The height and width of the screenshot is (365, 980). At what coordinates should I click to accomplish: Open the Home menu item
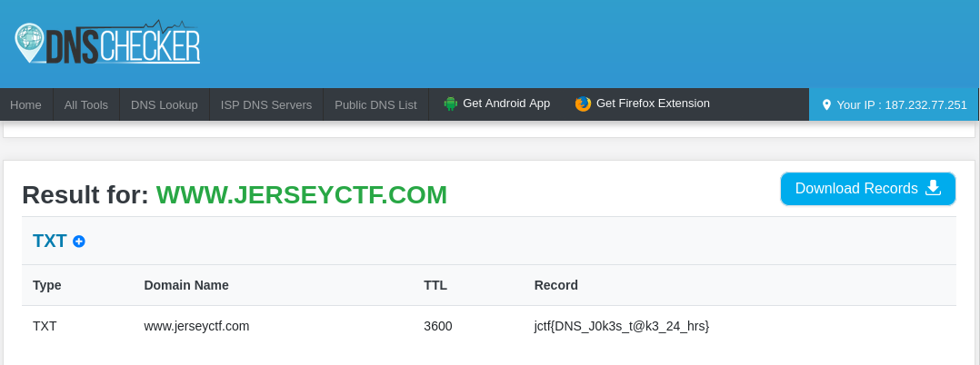(25, 104)
